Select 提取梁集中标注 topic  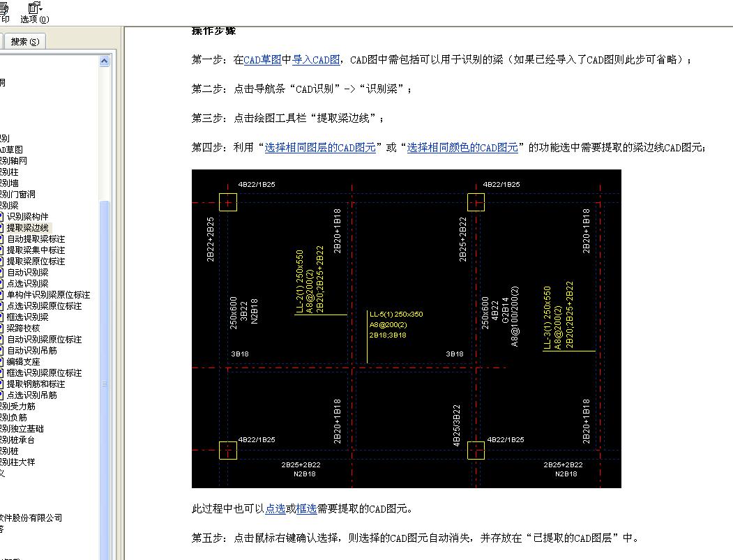click(x=36, y=250)
